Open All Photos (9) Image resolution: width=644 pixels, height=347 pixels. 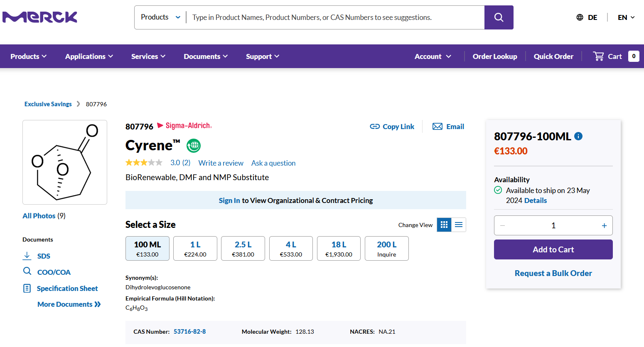pos(44,216)
